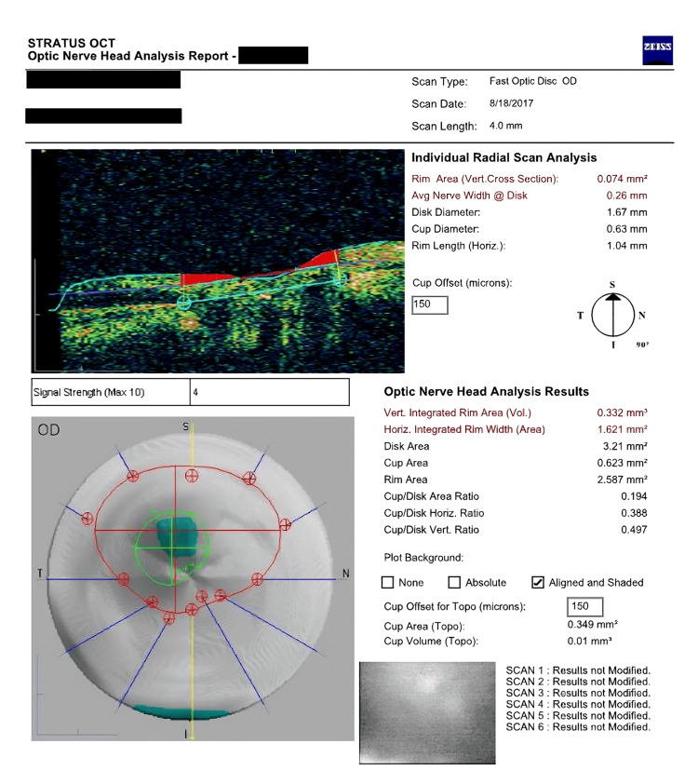Click the radial OCT cross-section scan image
The height and width of the screenshot is (784, 698).
(218, 261)
